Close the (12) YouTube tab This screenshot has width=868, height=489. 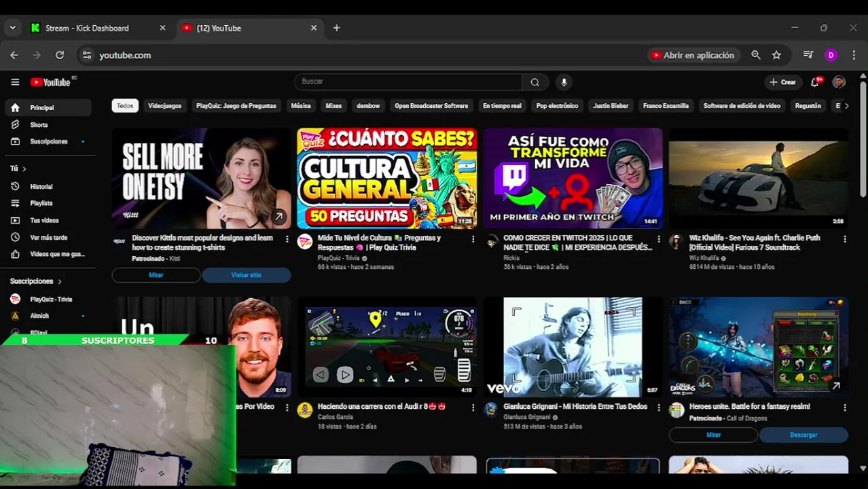tap(314, 28)
